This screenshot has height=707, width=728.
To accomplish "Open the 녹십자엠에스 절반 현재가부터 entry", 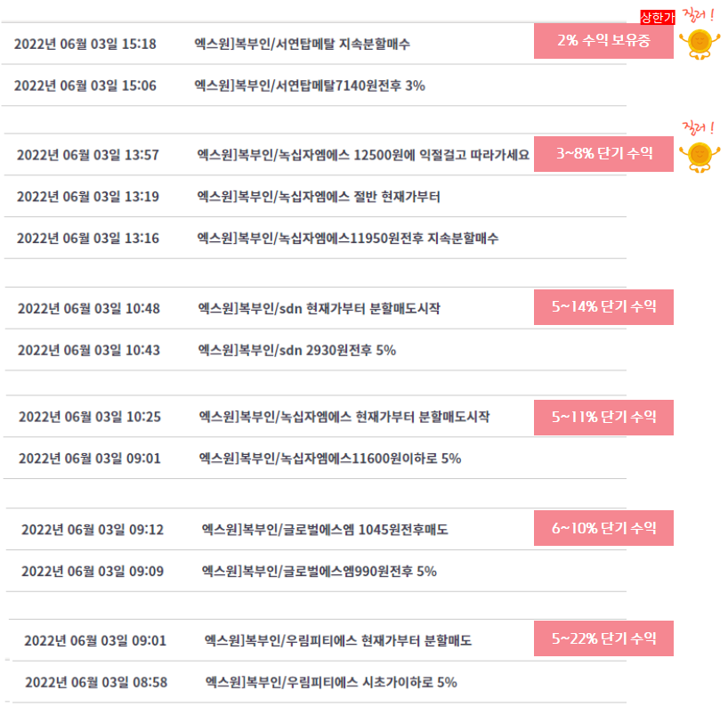I will pyautogui.click(x=319, y=197).
